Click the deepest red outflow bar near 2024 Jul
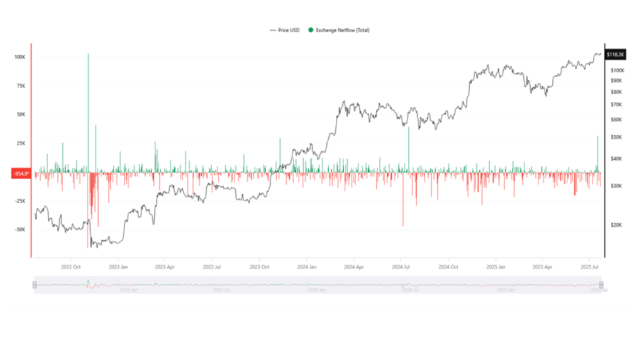 (x=403, y=199)
